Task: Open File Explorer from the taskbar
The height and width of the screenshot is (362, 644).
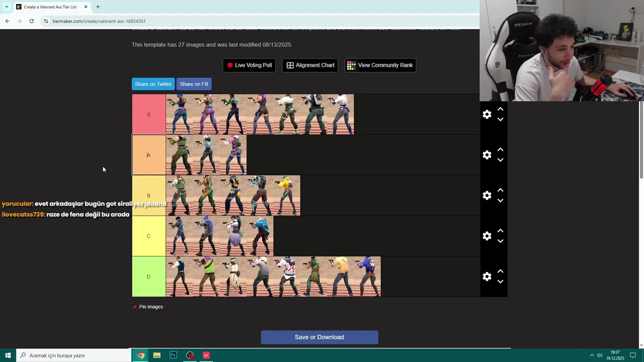Action: (157, 355)
